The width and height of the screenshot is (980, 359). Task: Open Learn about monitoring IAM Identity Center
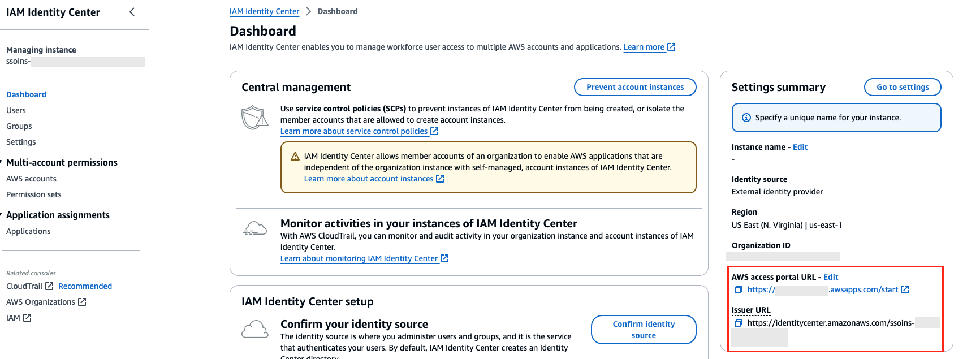coord(359,258)
